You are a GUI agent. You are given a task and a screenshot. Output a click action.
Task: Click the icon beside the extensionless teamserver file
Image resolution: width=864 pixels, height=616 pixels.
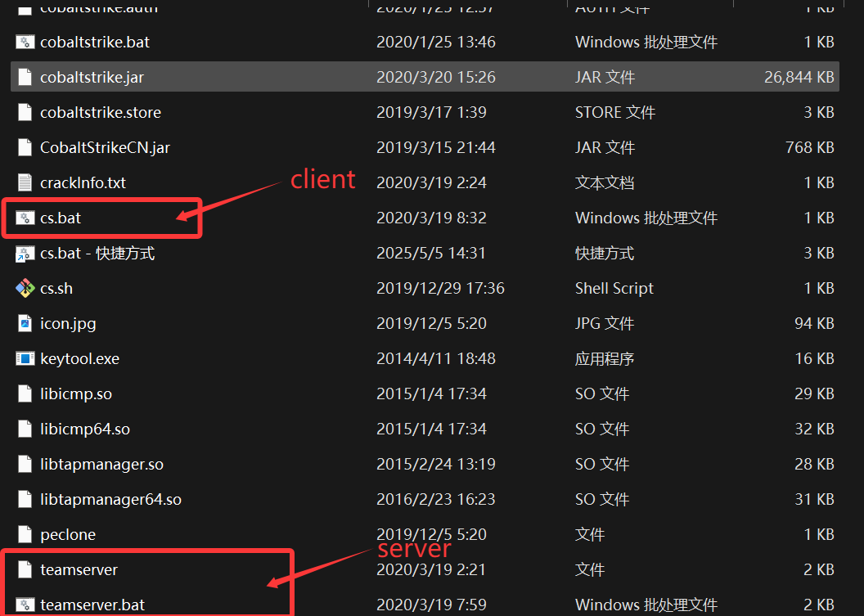(x=25, y=569)
